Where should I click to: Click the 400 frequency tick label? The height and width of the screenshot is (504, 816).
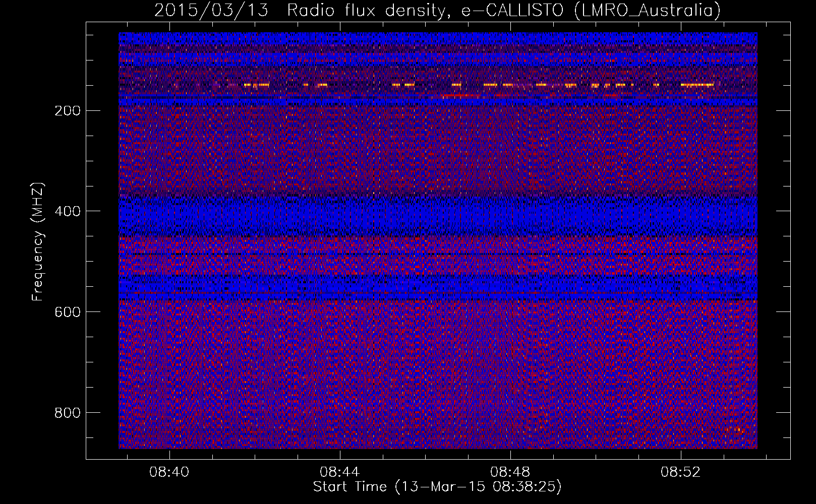point(67,211)
